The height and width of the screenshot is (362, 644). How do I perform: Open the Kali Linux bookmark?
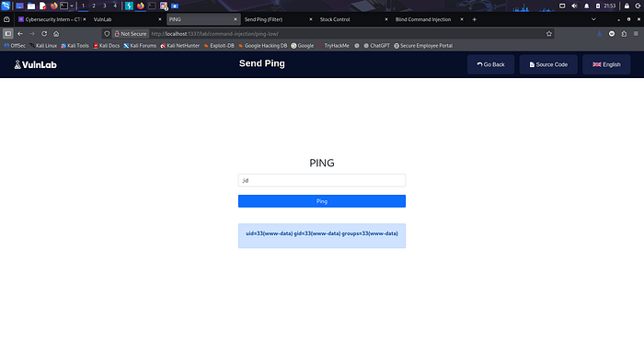(x=43, y=46)
